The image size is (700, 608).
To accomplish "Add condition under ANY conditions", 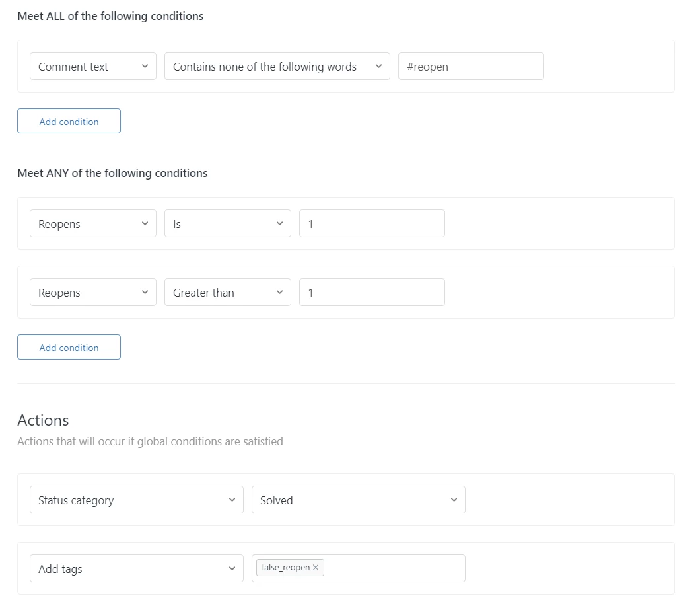I will [x=69, y=348].
